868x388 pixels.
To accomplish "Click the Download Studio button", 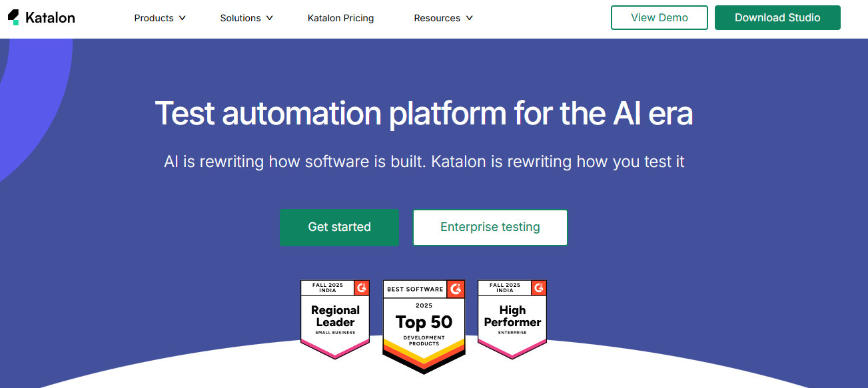I will [777, 18].
